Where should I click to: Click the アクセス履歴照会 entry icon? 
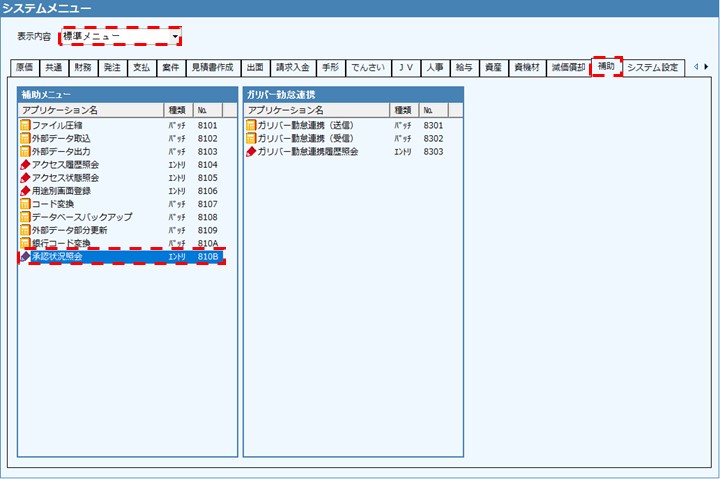point(25,164)
